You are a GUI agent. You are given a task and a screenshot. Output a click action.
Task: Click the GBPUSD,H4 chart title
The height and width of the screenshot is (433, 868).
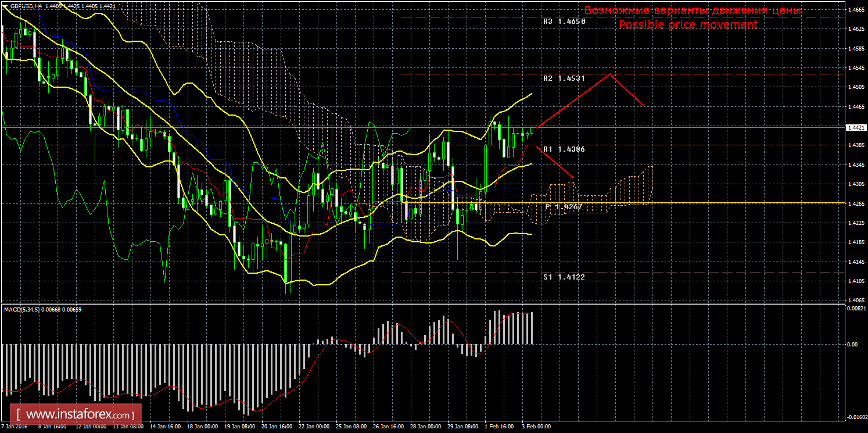[x=26, y=6]
